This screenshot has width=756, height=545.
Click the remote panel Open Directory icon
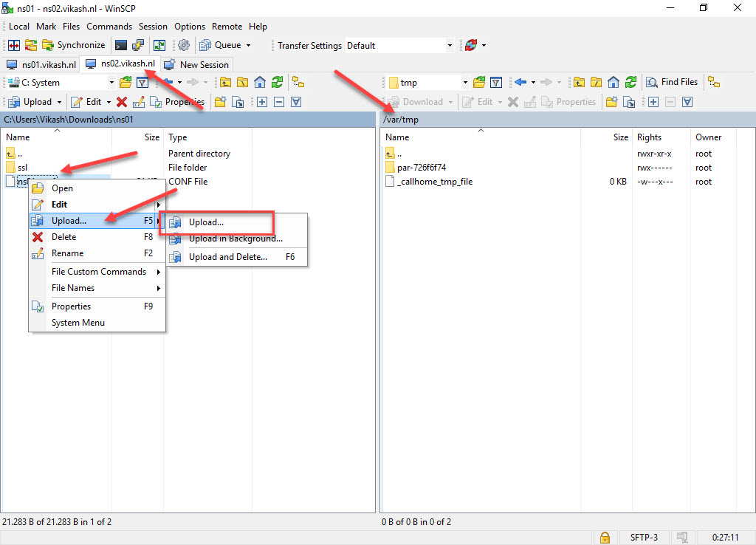pyautogui.click(x=479, y=83)
